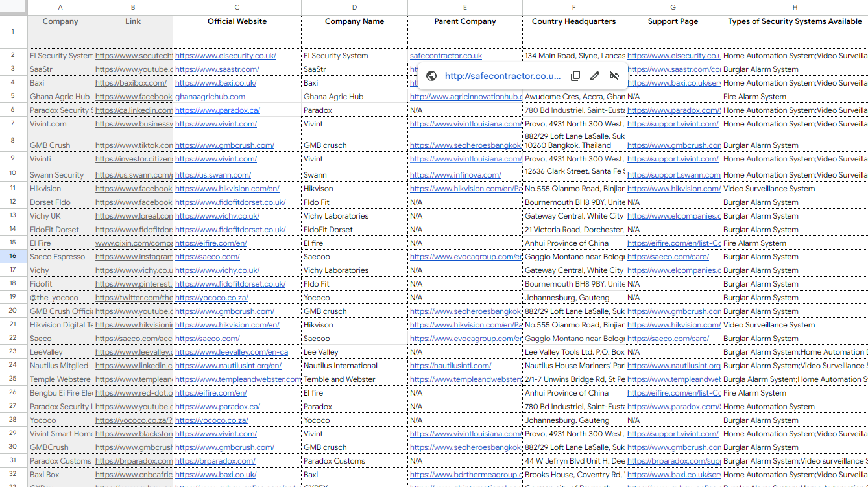Select the '@the_yococo' company cell
This screenshot has height=487, width=868.
click(x=60, y=298)
